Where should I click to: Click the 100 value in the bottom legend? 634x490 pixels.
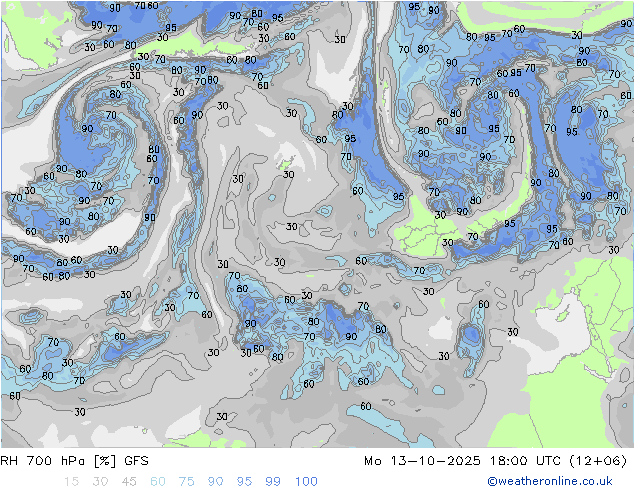[306, 482]
